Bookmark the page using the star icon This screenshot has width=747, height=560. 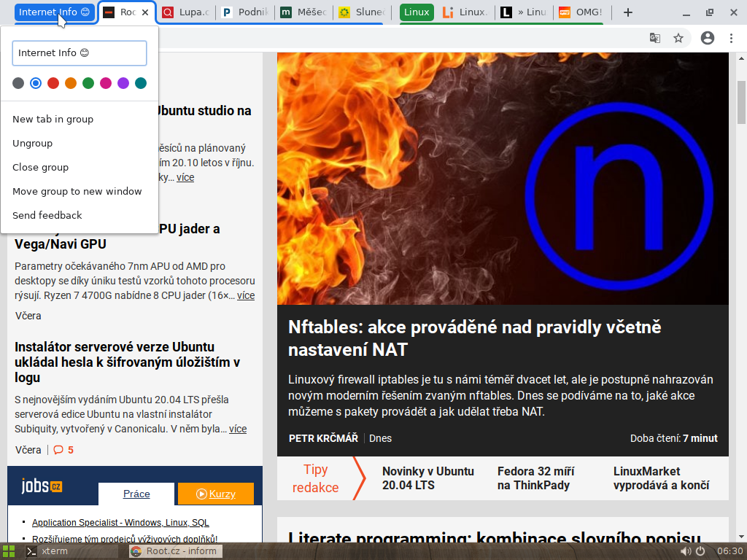point(679,38)
